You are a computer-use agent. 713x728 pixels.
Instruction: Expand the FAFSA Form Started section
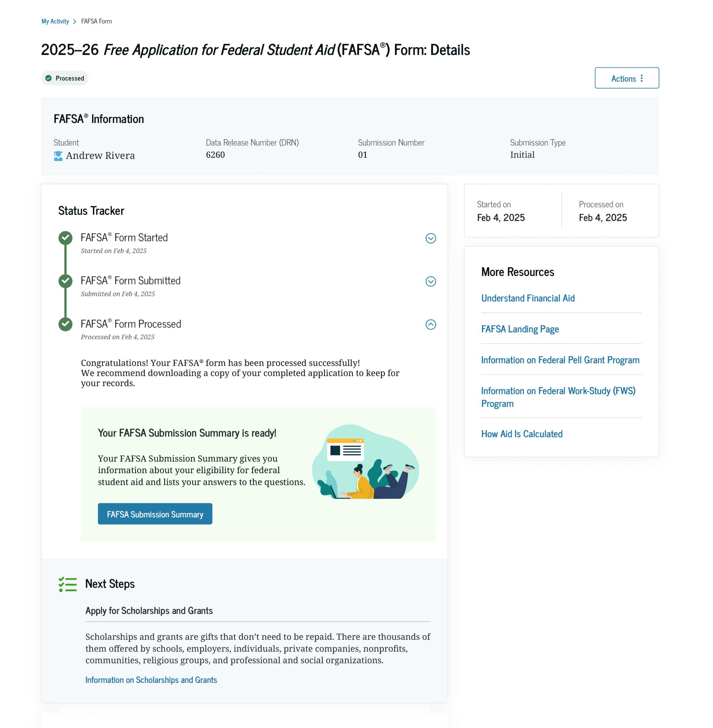pos(431,238)
